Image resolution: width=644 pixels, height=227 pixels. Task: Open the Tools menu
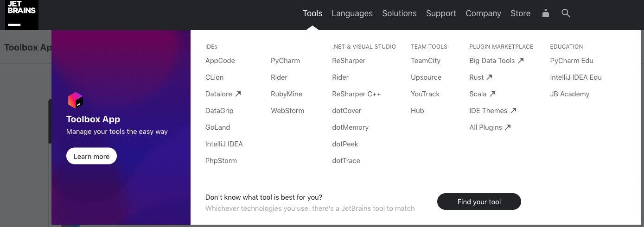312,13
